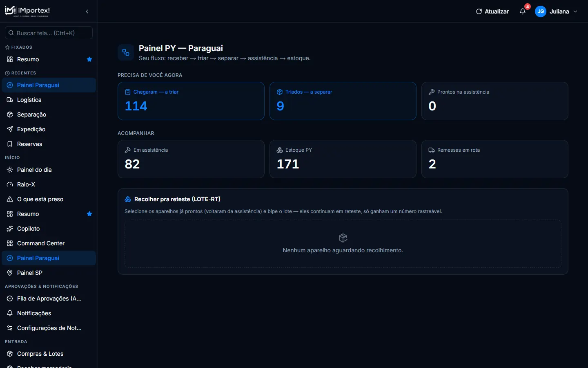Screen dimensions: 588x368
Task: Click the 'PRECISA DE VOCÊ AGORA' label
Action: [x=150, y=75]
